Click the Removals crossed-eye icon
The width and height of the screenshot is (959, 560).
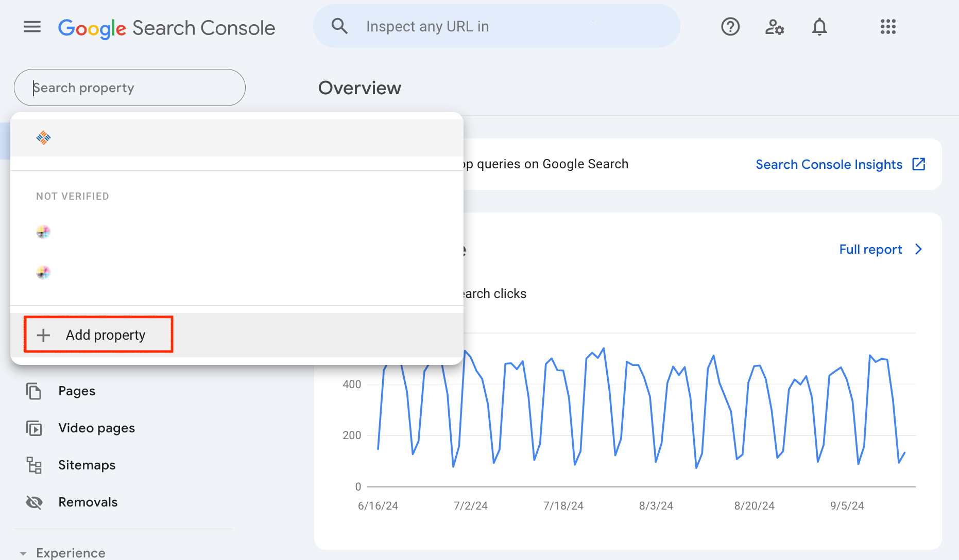click(x=35, y=502)
